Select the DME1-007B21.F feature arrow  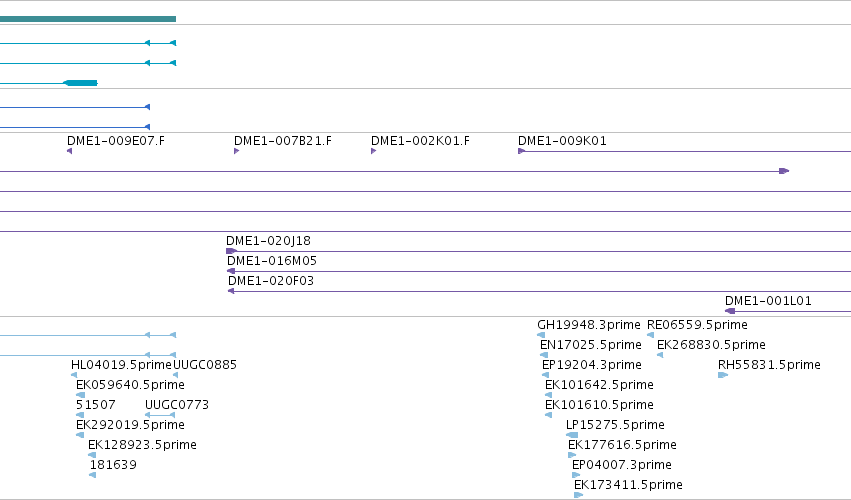[237, 151]
